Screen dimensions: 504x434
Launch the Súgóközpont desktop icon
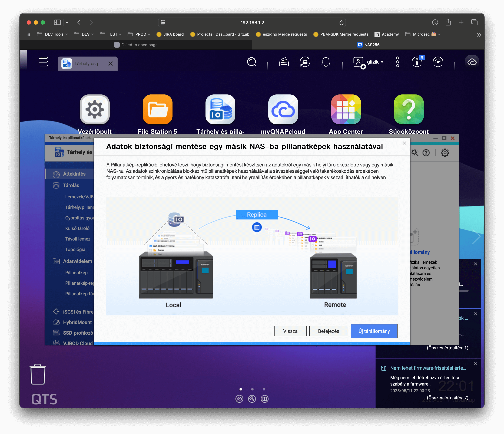[409, 110]
